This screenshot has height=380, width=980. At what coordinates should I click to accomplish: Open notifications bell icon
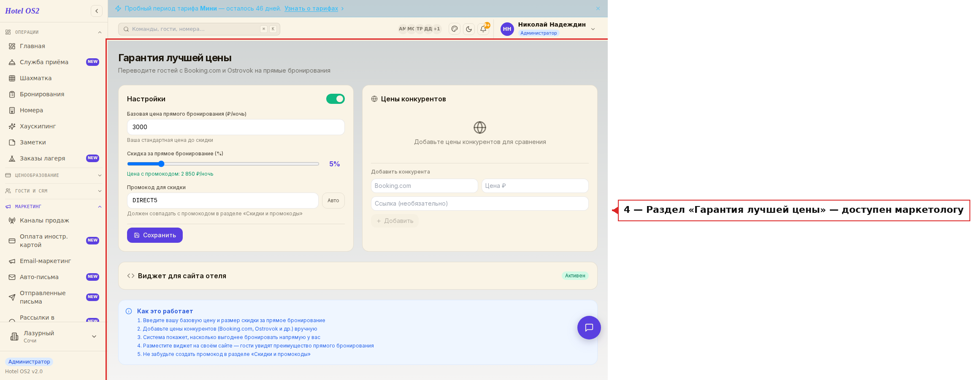coord(483,29)
